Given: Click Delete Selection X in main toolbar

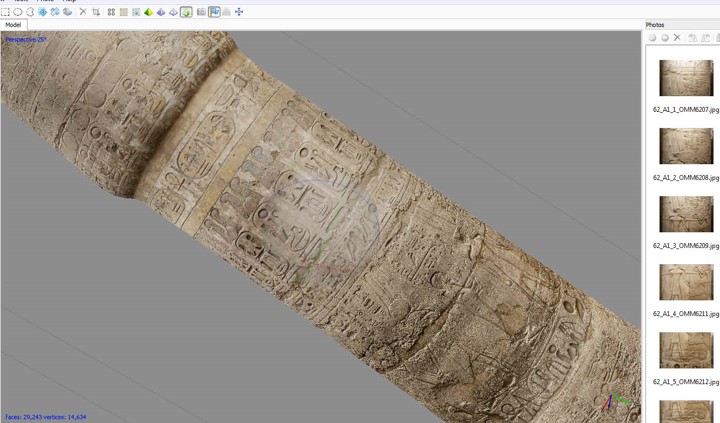Looking at the screenshot, I should [83, 12].
